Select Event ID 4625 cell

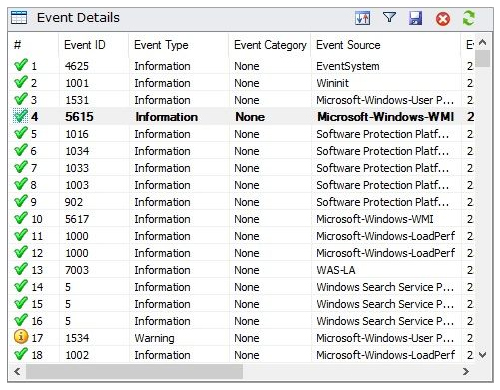(77, 66)
